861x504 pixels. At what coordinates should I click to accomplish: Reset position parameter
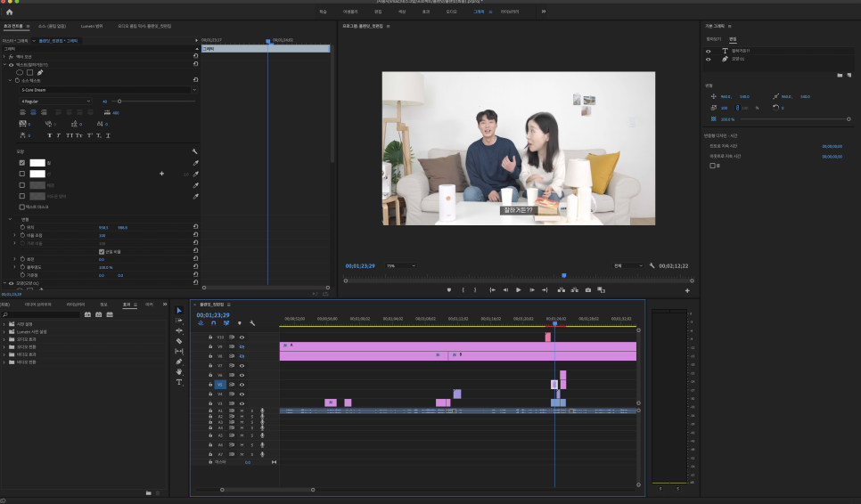pyautogui.click(x=195, y=226)
